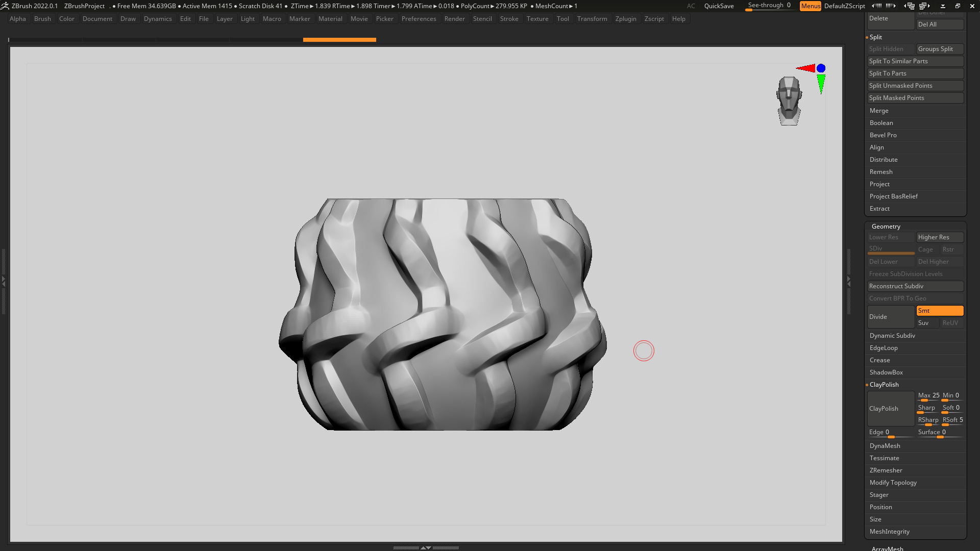
Task: Click the ClayPolish Max slider
Action: (x=928, y=396)
